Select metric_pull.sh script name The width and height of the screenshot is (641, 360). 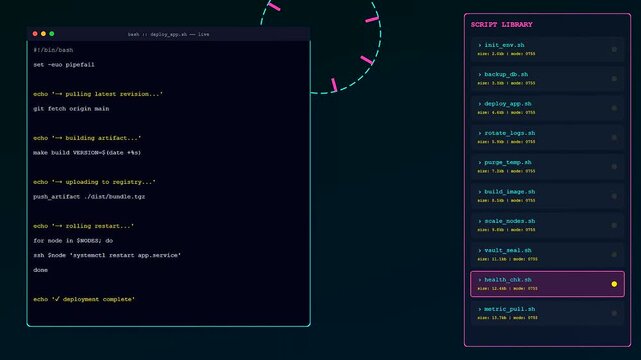pyautogui.click(x=509, y=309)
